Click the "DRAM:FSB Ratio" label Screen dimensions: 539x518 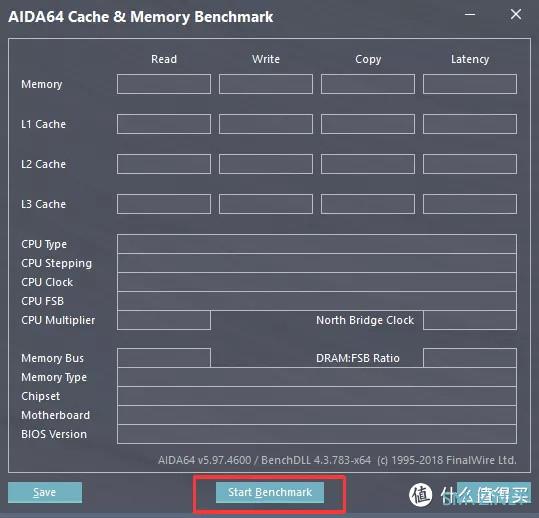(x=358, y=358)
